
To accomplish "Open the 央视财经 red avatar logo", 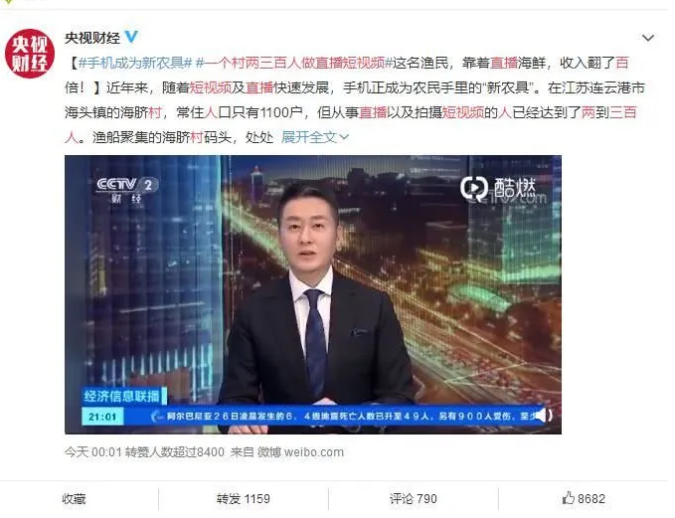I will point(30,54).
